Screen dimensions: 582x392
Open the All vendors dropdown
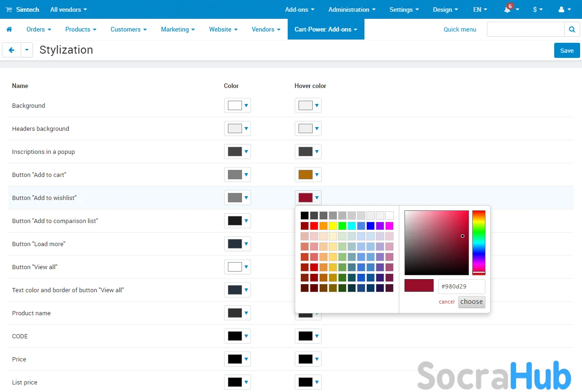tap(68, 9)
